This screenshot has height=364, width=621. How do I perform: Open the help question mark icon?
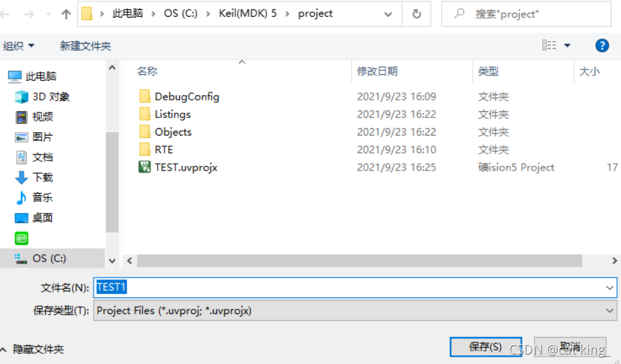[602, 46]
